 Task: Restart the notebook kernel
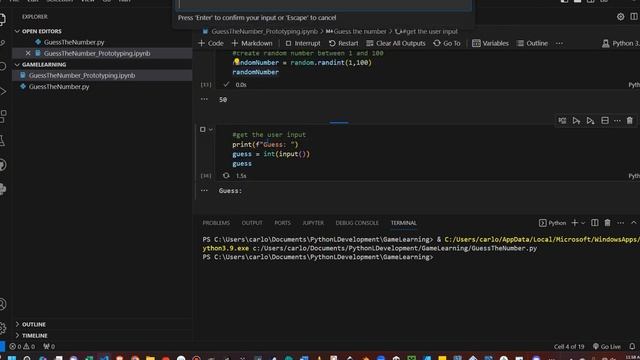pos(343,43)
